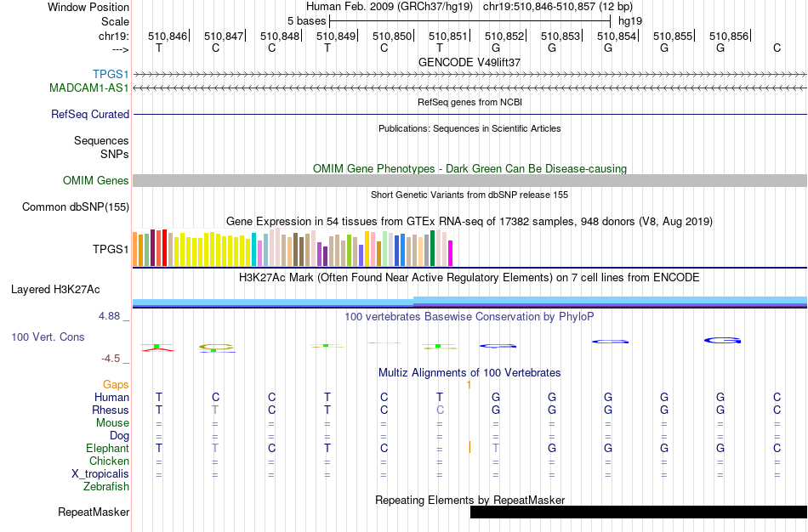The width and height of the screenshot is (808, 532).
Task: Click 100 vertebrates Basewise Conservation by PhyloP title
Action: [469, 316]
